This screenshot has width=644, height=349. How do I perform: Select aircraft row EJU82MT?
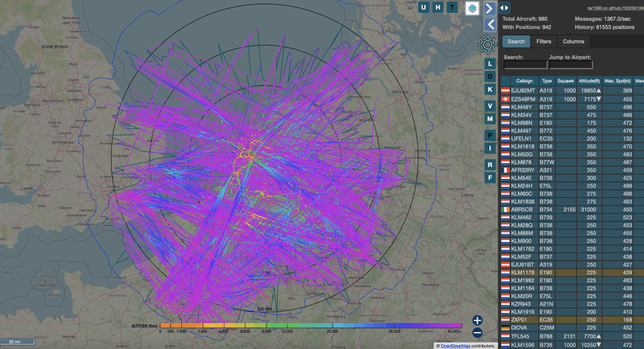(572, 90)
